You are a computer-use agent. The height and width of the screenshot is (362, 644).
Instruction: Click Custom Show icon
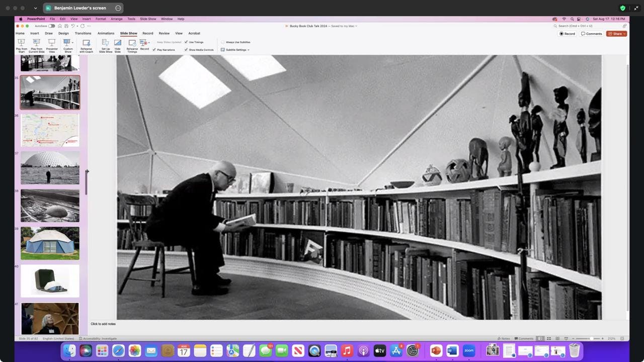(x=67, y=42)
